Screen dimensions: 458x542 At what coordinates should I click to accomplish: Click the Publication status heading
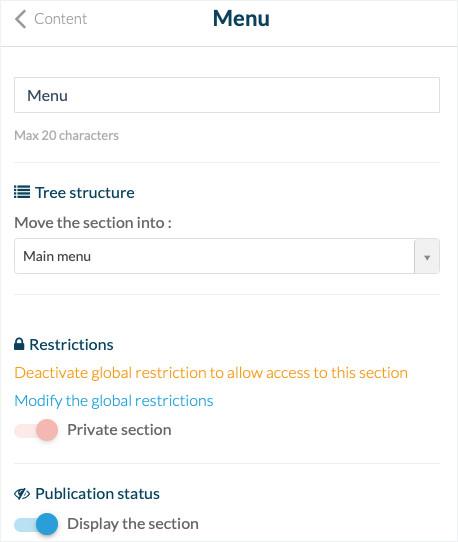(x=97, y=494)
